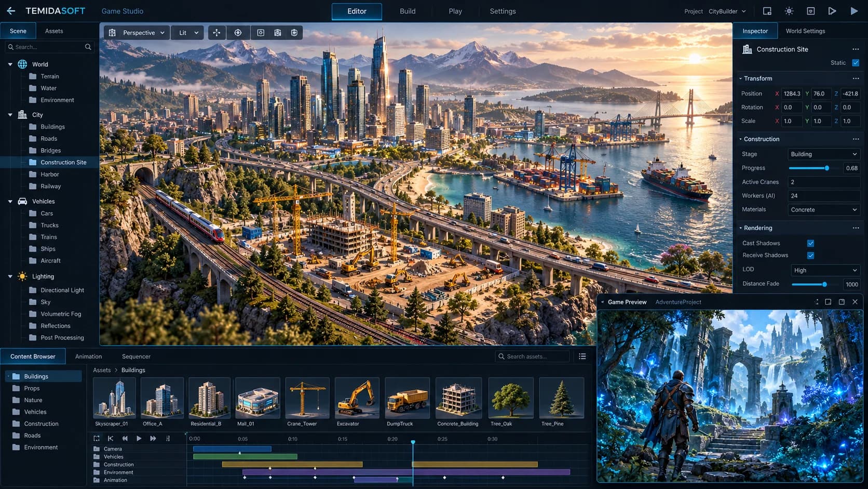
Task: Switch to the World Settings tab
Action: (805, 31)
